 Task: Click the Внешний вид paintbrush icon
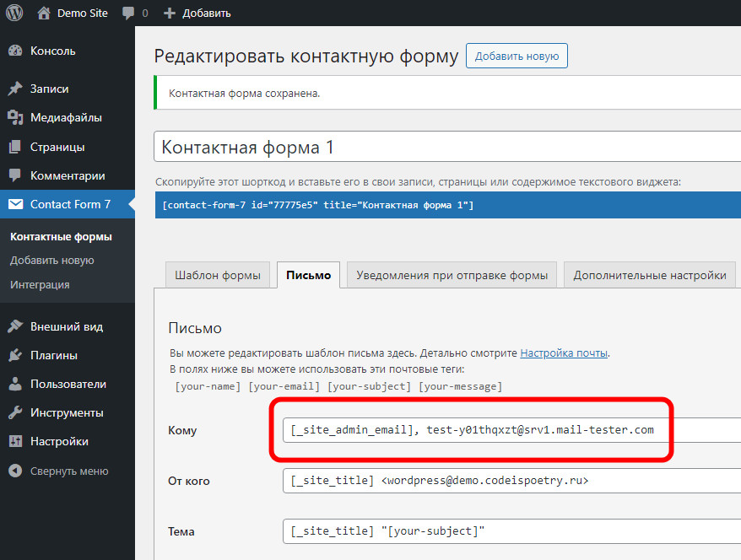point(15,326)
